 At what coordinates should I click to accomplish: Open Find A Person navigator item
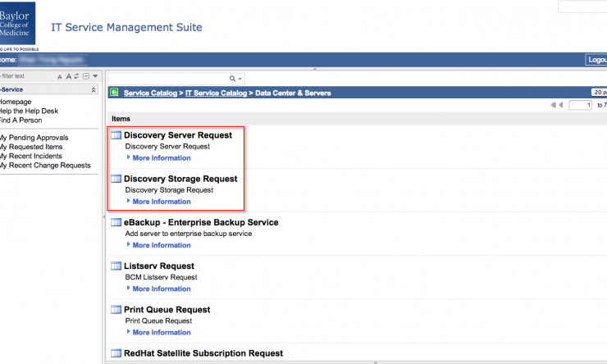21,121
